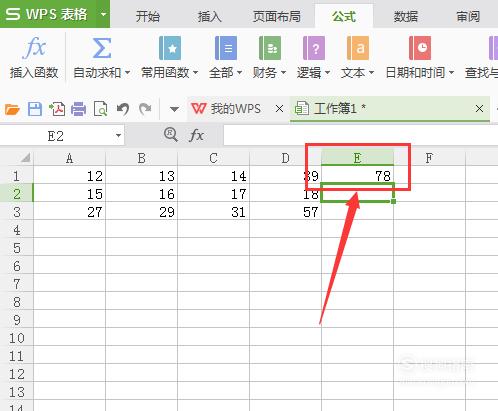The width and height of the screenshot is (498, 411).
Task: Click the fx icon beside formula bar
Action: point(196,136)
